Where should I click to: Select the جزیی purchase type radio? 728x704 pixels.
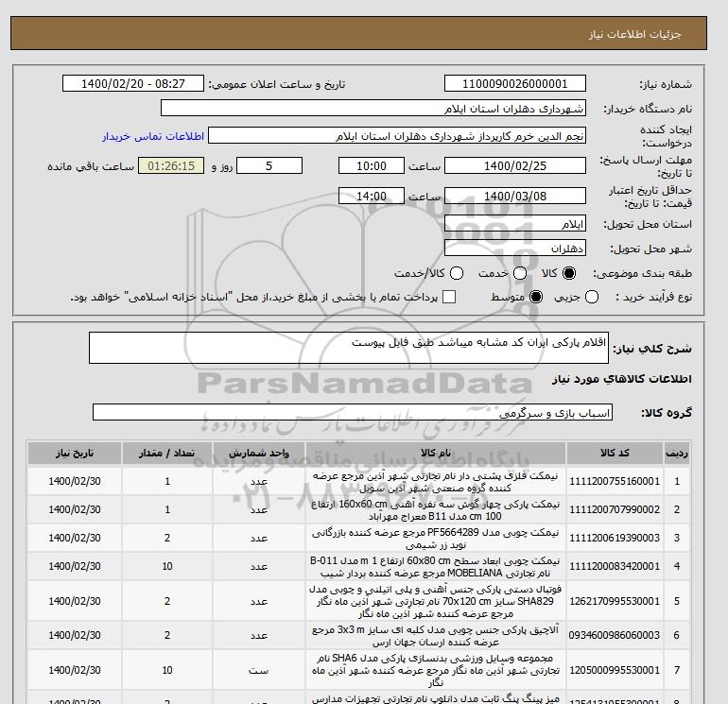click(592, 297)
